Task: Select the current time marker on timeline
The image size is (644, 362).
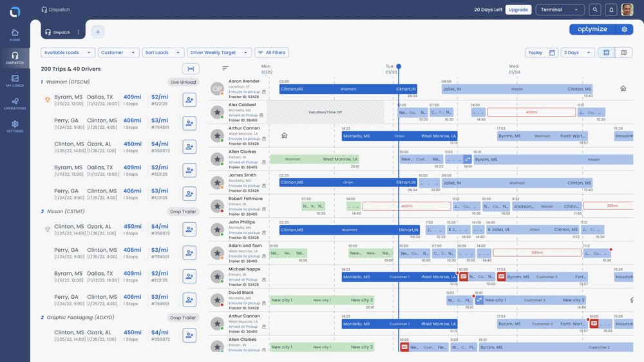Action: (x=399, y=66)
